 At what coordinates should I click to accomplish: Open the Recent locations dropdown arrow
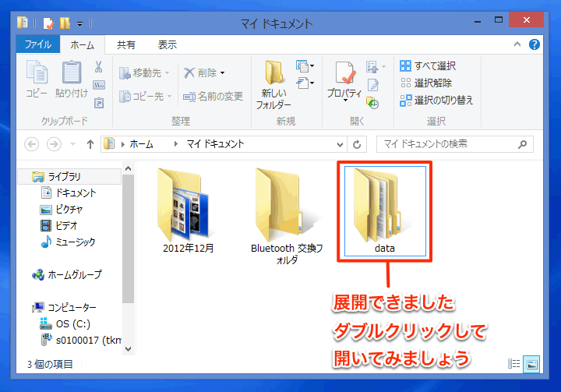[x=73, y=144]
